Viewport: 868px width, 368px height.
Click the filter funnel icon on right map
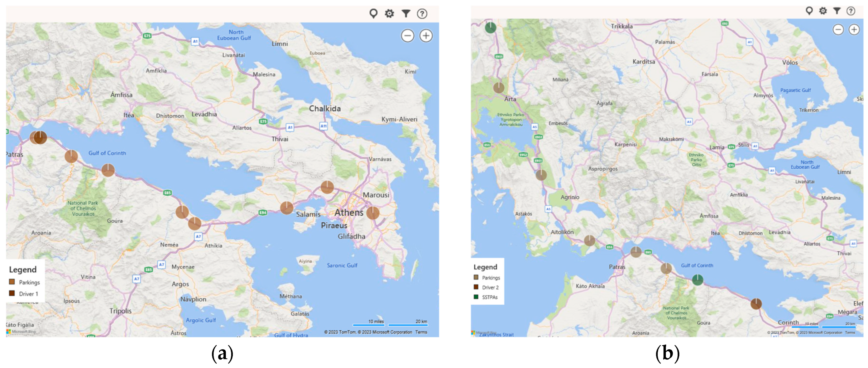[837, 11]
